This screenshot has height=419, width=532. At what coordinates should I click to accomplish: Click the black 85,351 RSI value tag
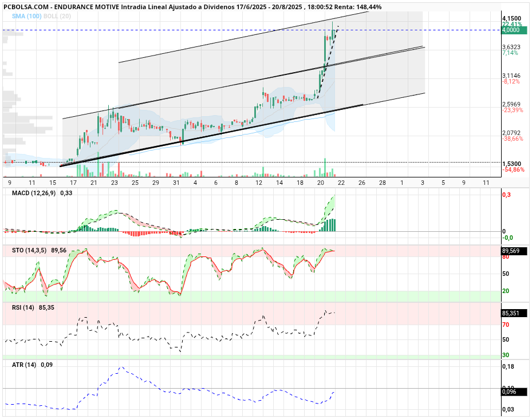click(515, 313)
